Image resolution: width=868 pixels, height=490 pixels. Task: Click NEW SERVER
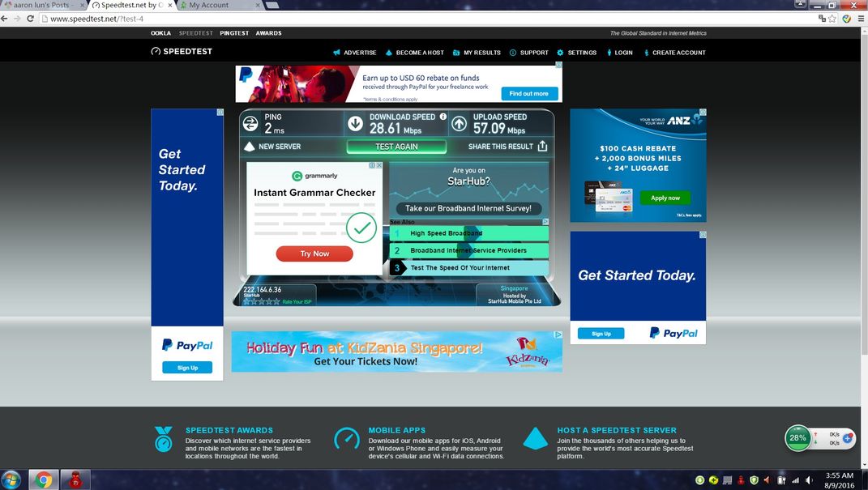pos(280,147)
